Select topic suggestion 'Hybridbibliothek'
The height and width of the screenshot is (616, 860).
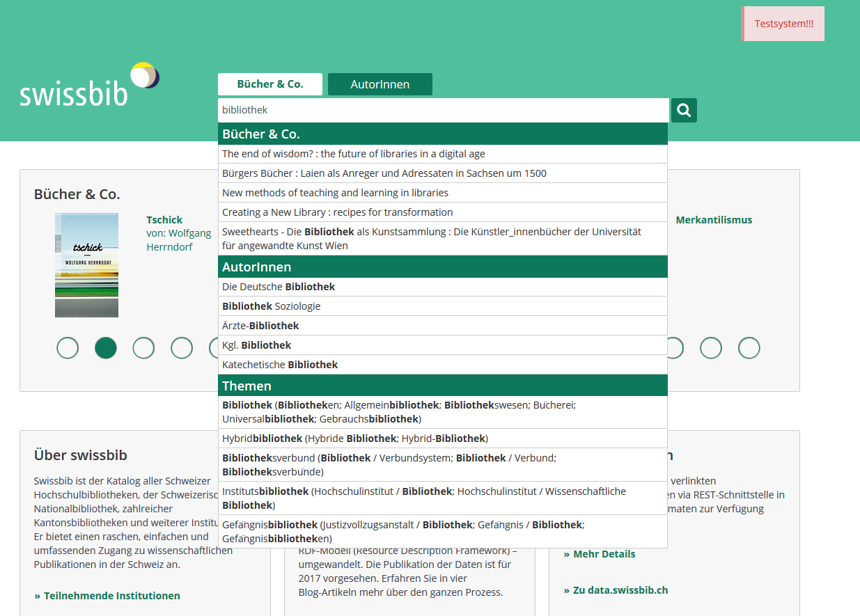355,439
